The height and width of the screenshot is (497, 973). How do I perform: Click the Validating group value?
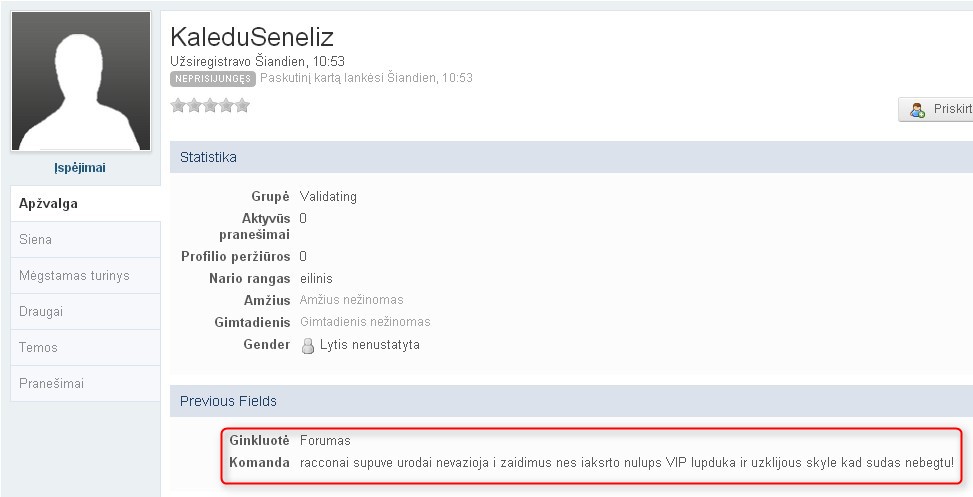328,196
